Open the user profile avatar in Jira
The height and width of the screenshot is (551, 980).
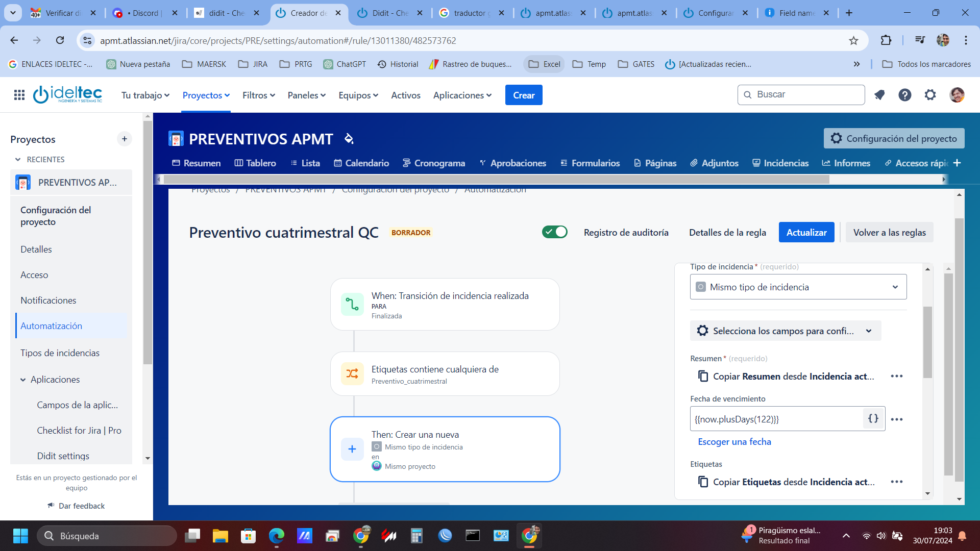957,95
